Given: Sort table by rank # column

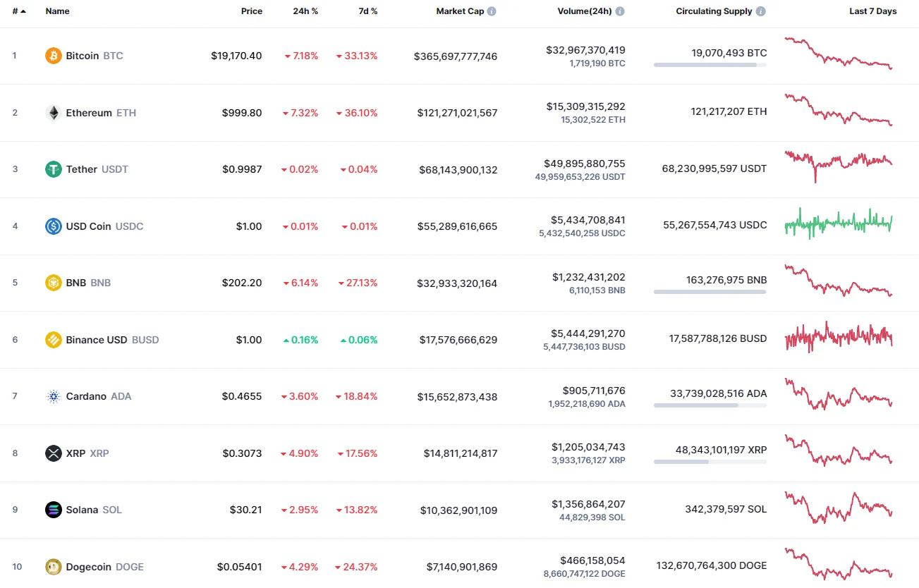Looking at the screenshot, I should (18, 11).
